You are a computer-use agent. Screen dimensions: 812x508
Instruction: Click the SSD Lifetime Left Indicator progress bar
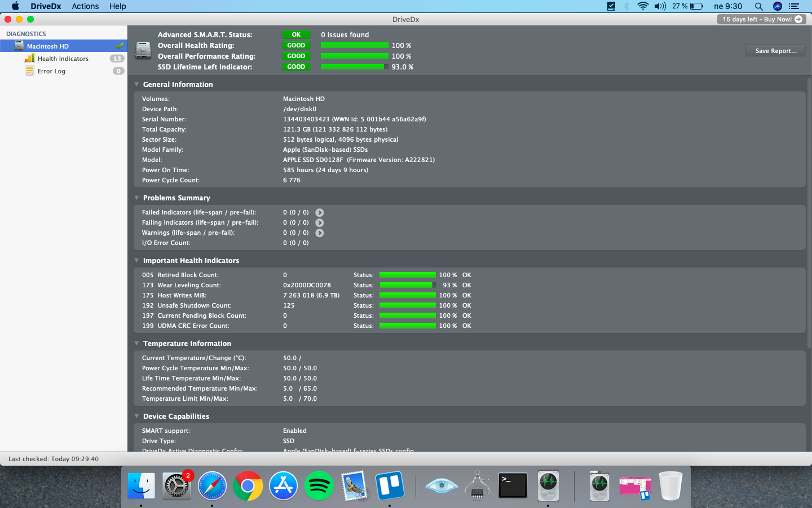pyautogui.click(x=355, y=67)
